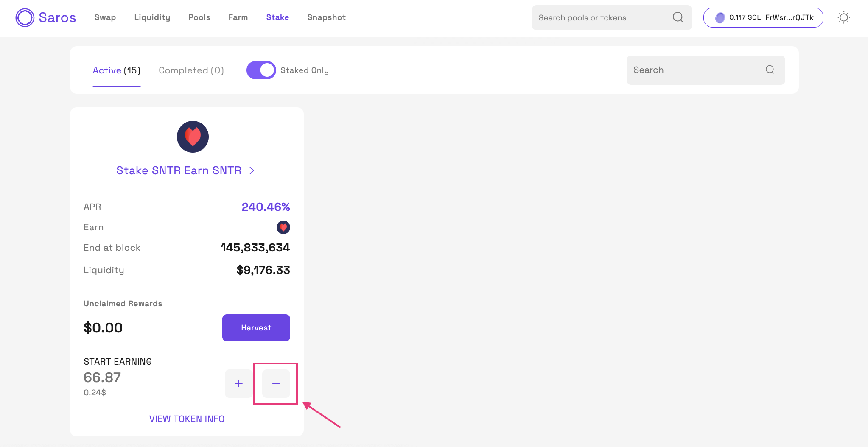
Task: Click the minus icon to unstake SNTR
Action: coord(276,384)
